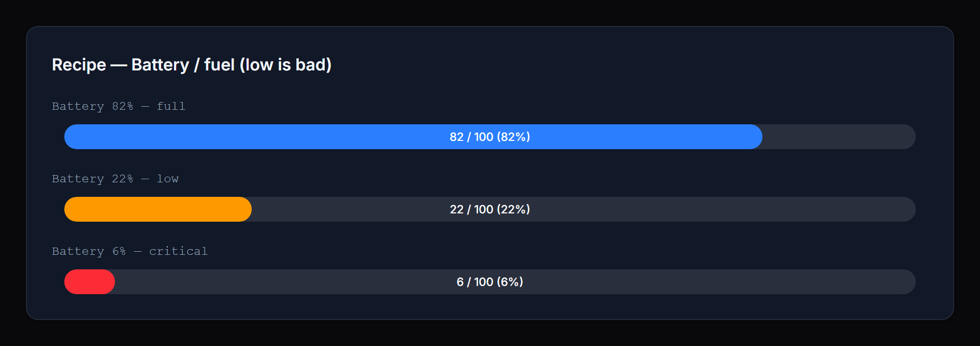Select the 'Battery 82% — full' label

coord(118,106)
